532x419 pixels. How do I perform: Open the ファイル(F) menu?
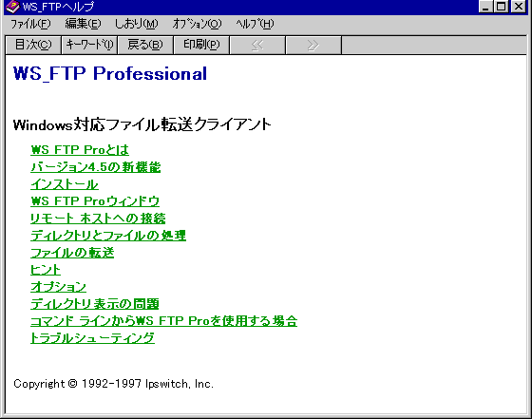click(x=30, y=24)
